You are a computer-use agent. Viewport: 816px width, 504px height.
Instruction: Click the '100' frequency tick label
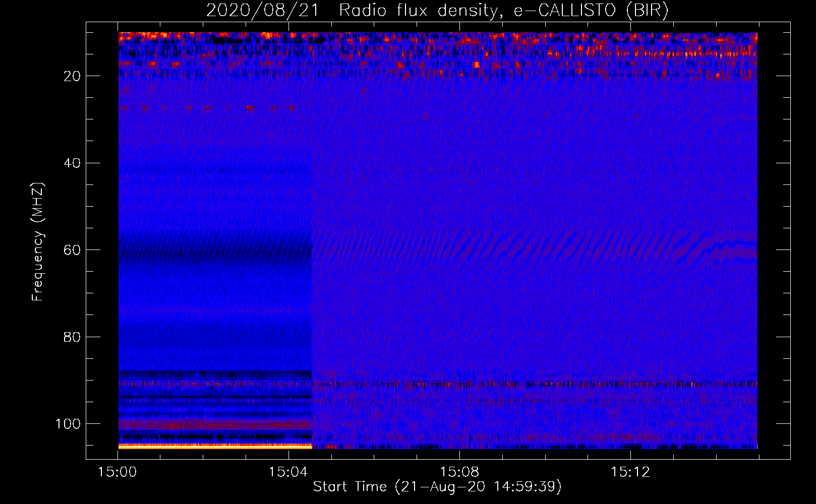click(68, 424)
